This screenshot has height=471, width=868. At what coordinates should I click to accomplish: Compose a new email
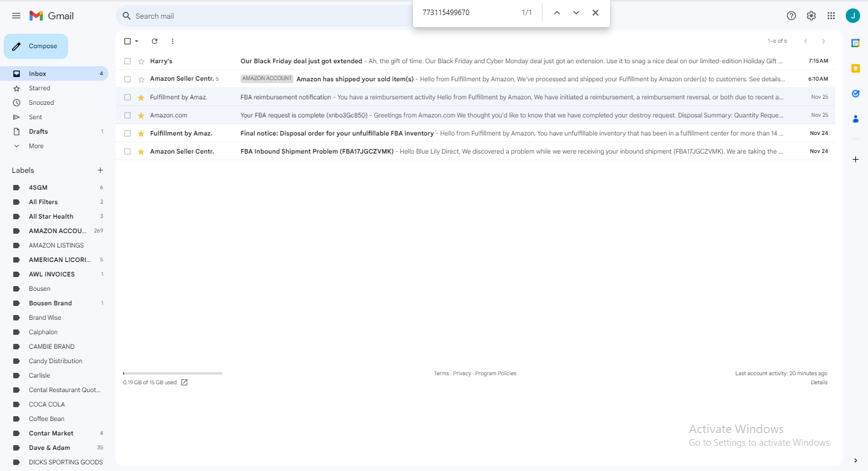tap(36, 46)
